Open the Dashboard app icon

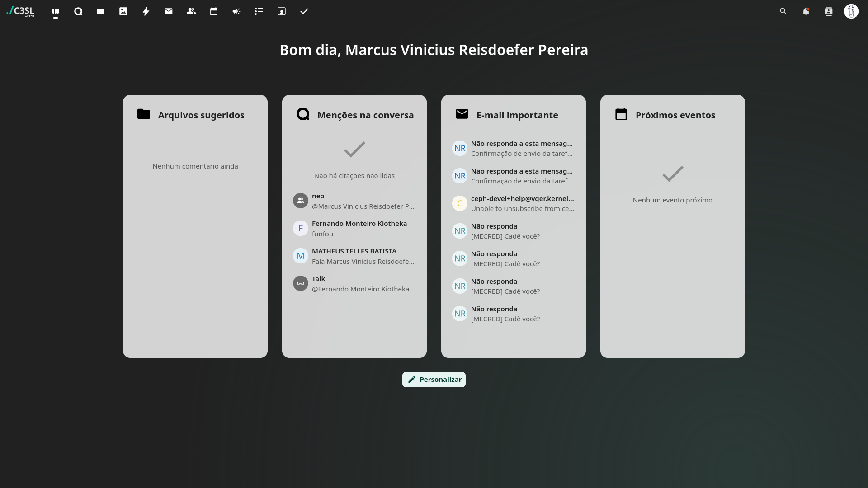(56, 11)
